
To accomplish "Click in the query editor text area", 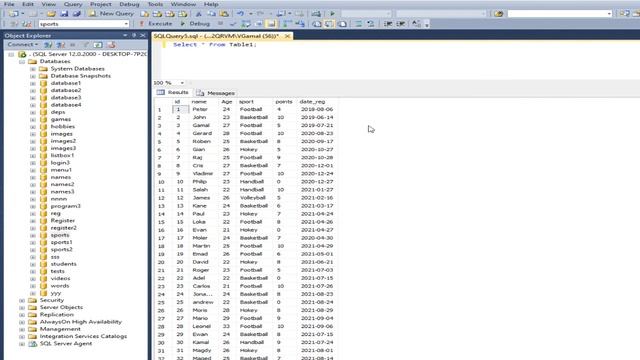I will (x=400, y=61).
